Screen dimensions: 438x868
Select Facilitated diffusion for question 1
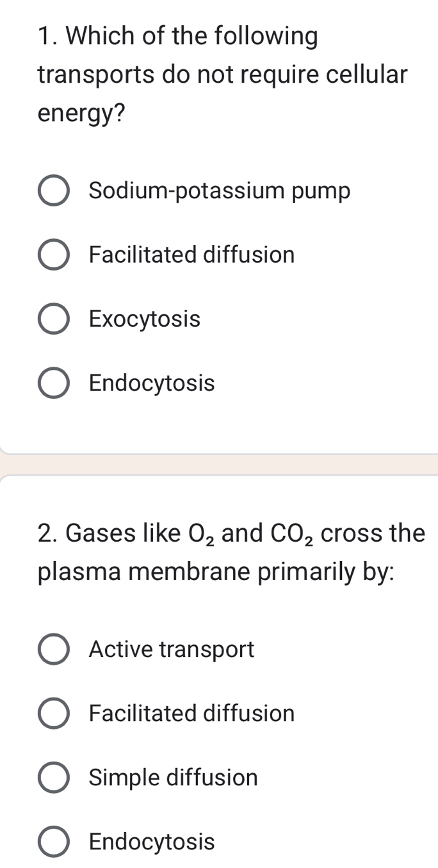click(54, 255)
